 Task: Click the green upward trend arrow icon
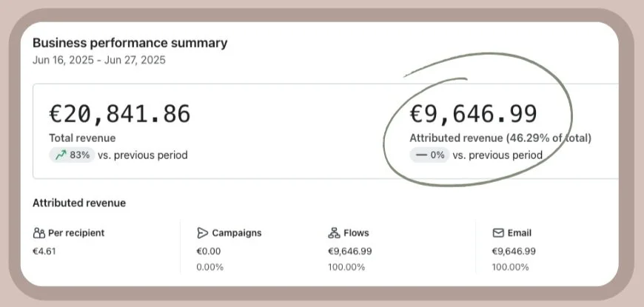coord(59,155)
